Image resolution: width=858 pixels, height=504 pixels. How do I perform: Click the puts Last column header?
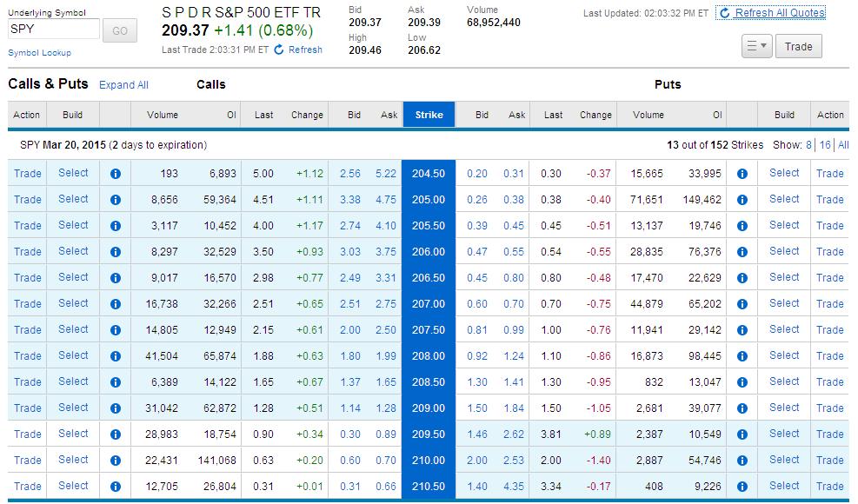coord(553,115)
